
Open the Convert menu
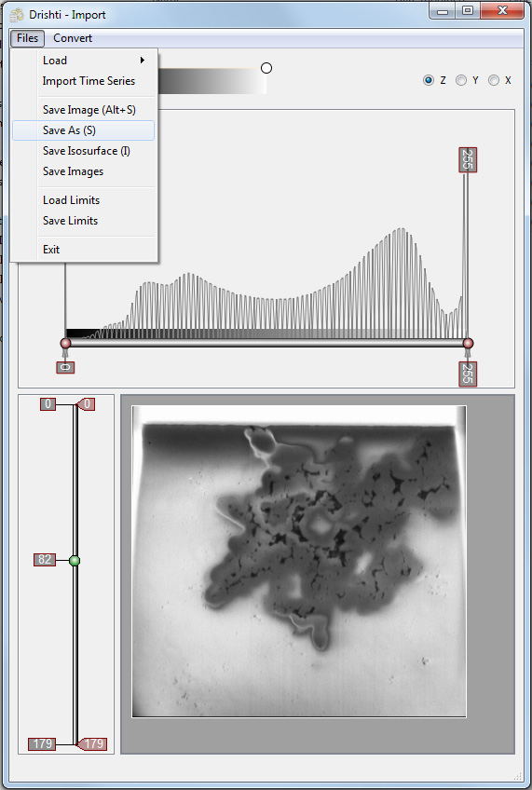point(73,38)
